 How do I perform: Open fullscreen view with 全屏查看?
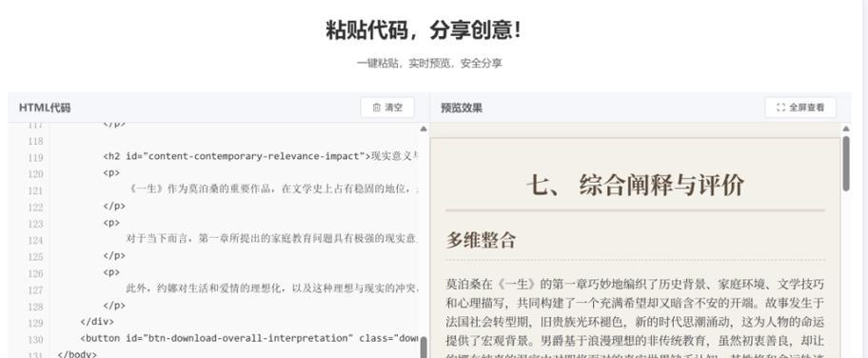point(799,108)
